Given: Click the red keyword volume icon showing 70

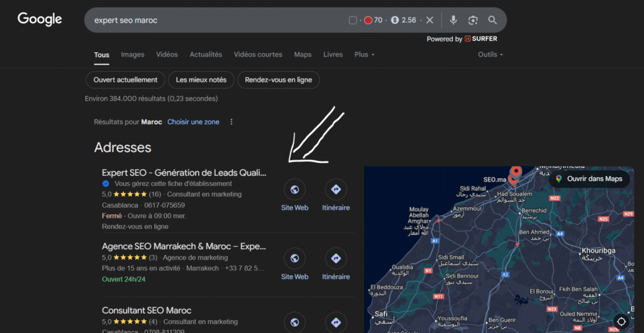Looking at the screenshot, I should [x=368, y=20].
